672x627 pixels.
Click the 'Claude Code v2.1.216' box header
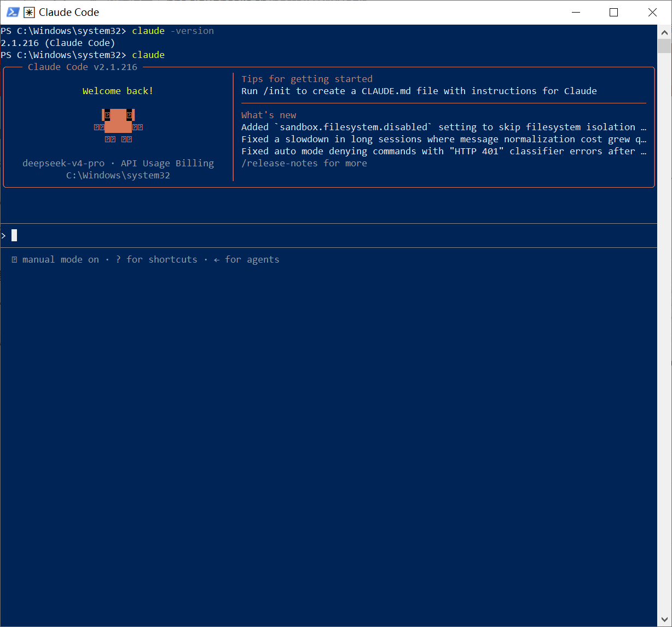[x=83, y=67]
